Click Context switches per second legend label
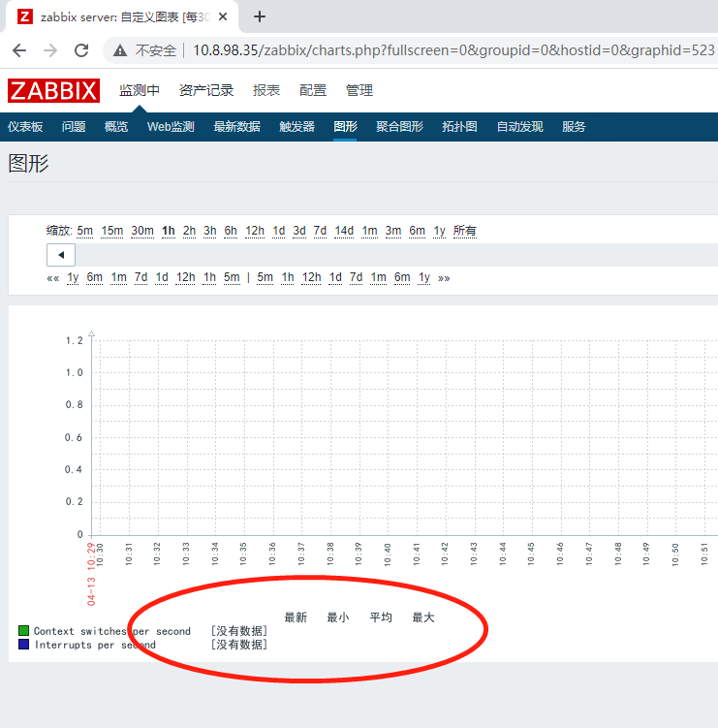 [112, 631]
